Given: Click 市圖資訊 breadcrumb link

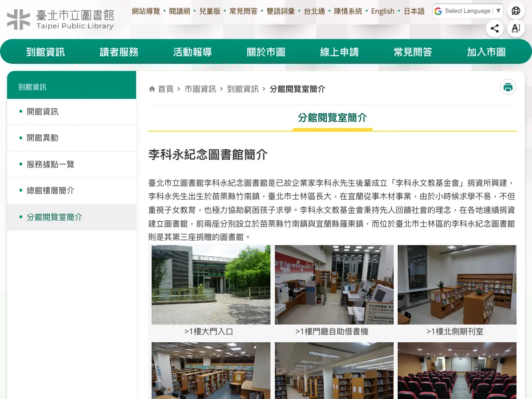Looking at the screenshot, I should pos(200,89).
